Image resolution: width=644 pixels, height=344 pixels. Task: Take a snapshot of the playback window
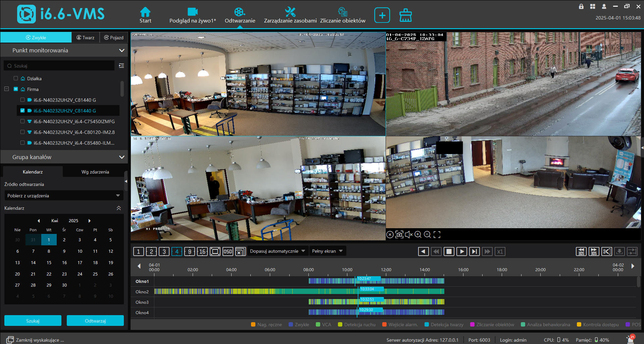click(399, 235)
